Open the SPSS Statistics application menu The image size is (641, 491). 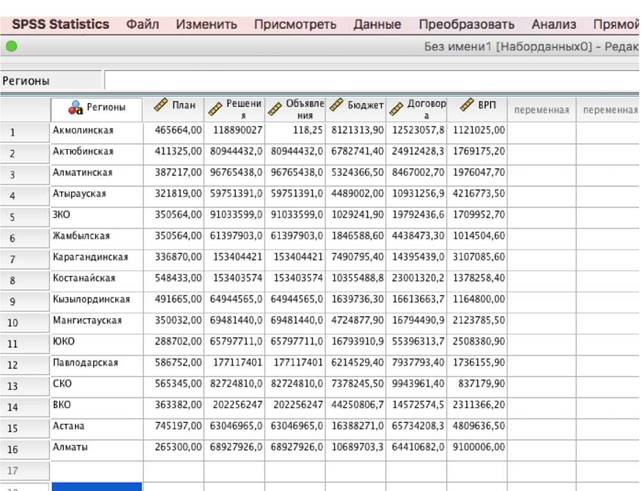(x=61, y=25)
